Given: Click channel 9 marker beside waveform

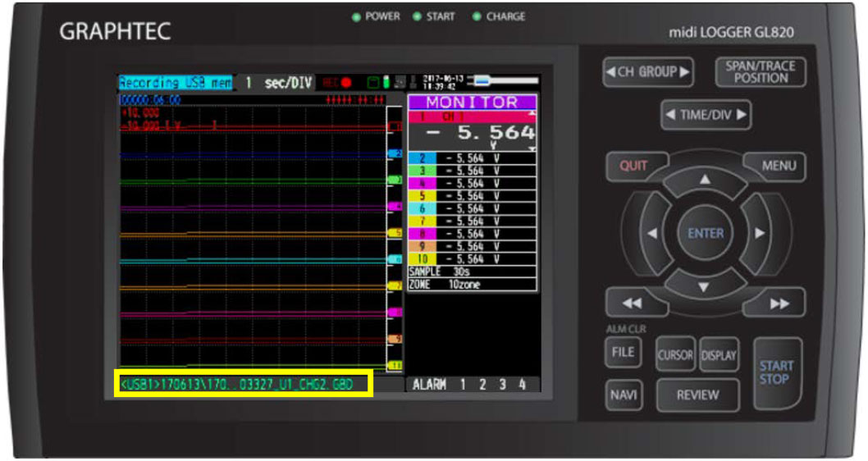Looking at the screenshot, I should 395,339.
